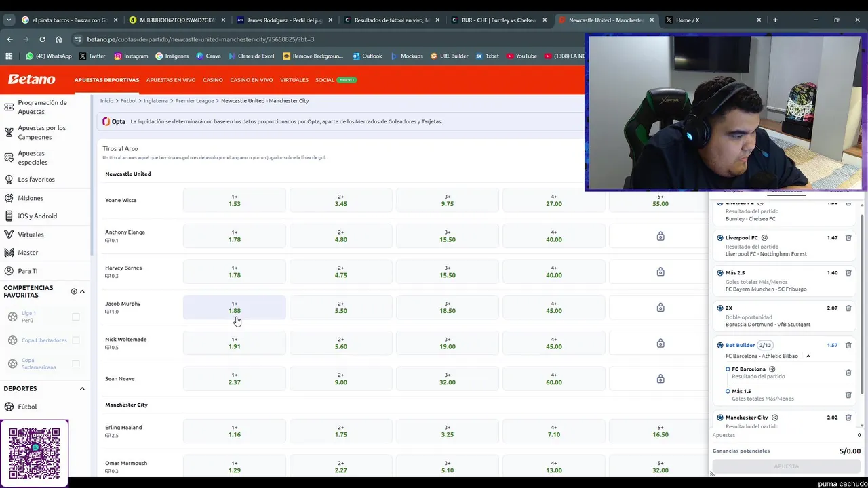This screenshot has width=868, height=488.
Task: Select Yoane Wissa 1+ odds 1.53
Action: click(x=235, y=201)
